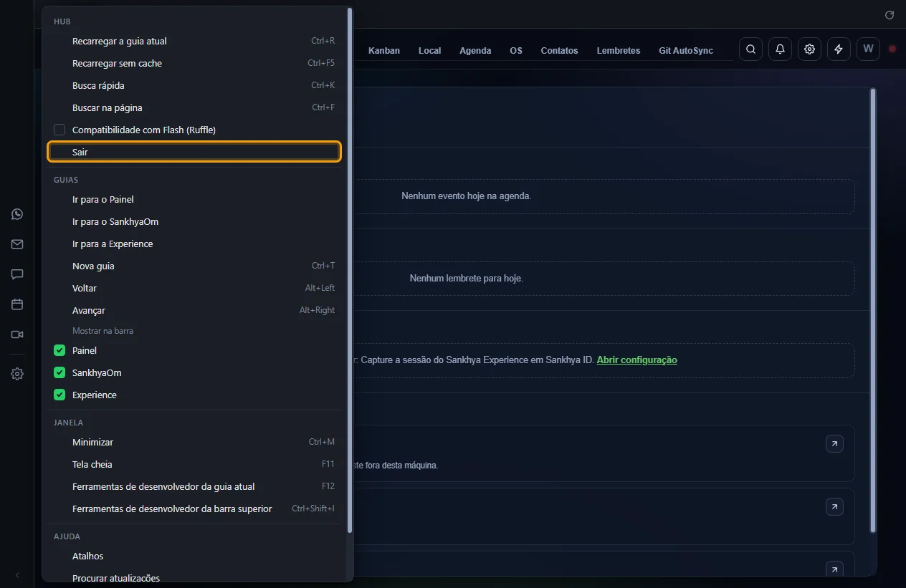Click the reload icon in the title bar
Screen dimensions: 906x588
pyautogui.click(x=890, y=14)
